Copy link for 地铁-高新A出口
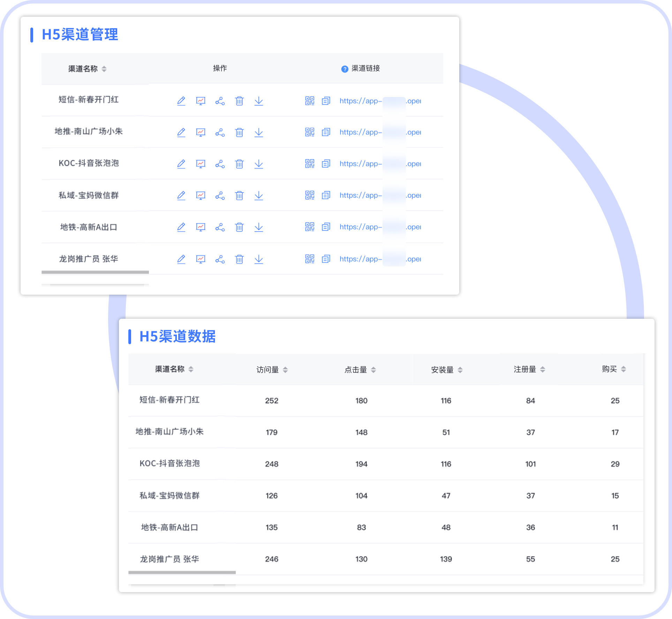The width and height of the screenshot is (672, 619). tap(326, 227)
